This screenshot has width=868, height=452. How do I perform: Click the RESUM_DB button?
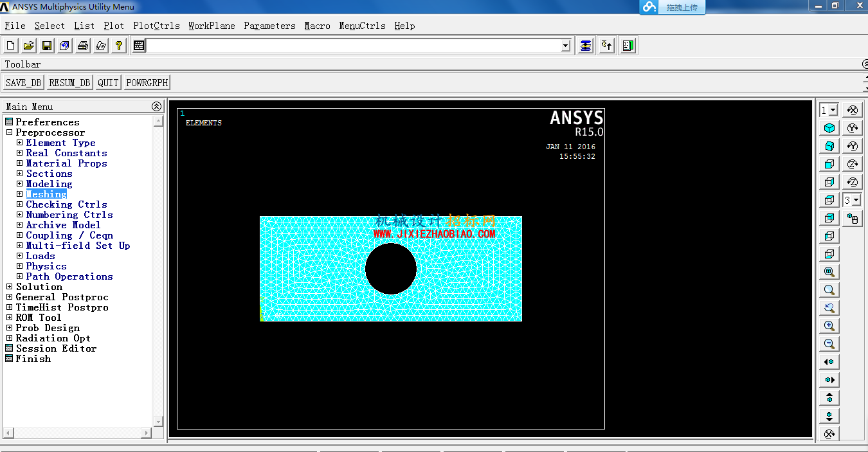(x=69, y=82)
